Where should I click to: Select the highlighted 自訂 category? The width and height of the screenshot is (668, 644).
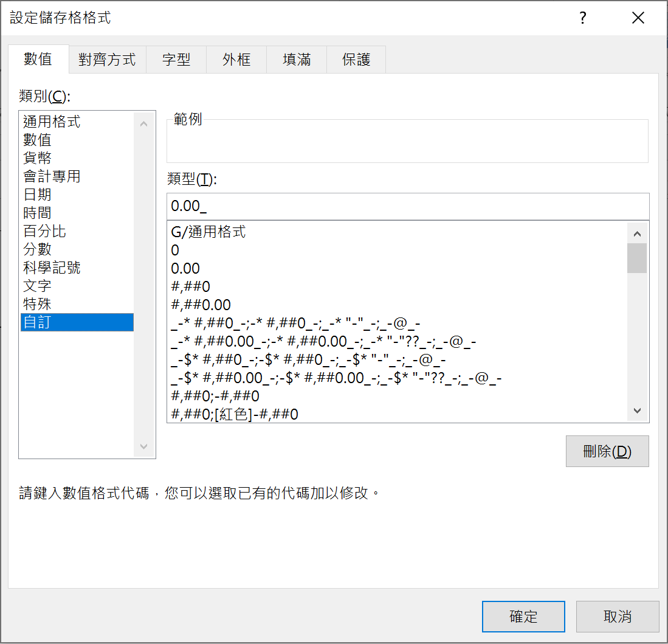77,322
